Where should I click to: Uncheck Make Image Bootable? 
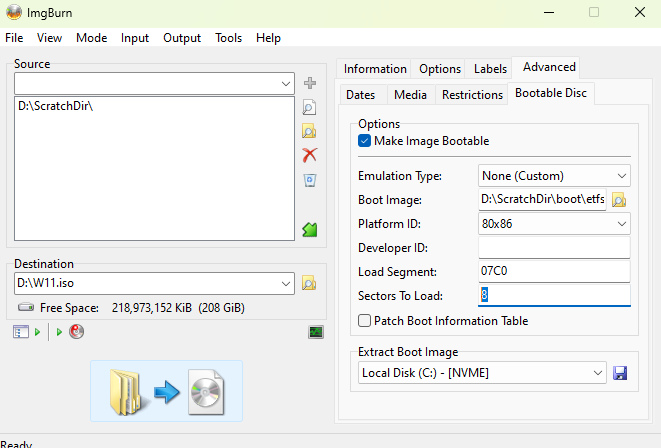coord(365,141)
